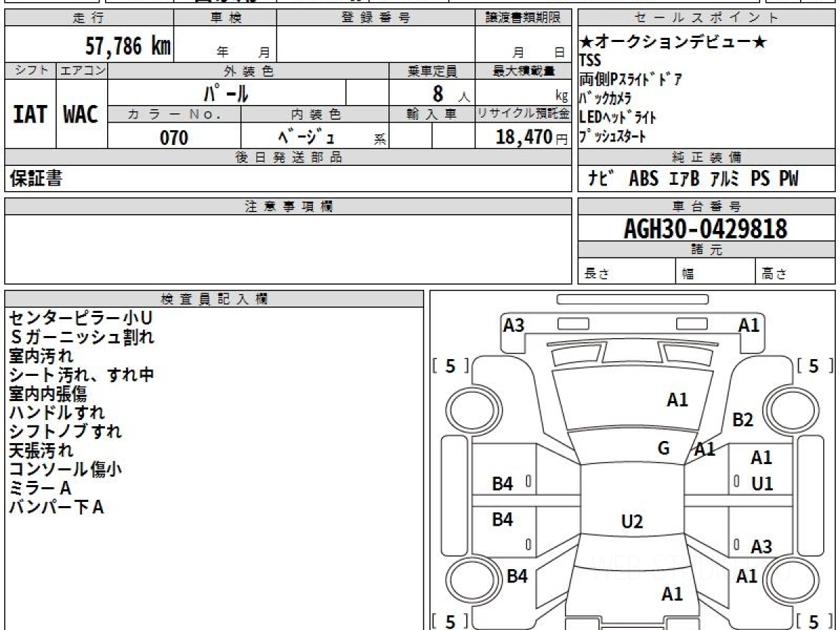This screenshot has height=630, width=840.
Task: Select the バックカメラ sales point
Action: pyautogui.click(x=605, y=98)
